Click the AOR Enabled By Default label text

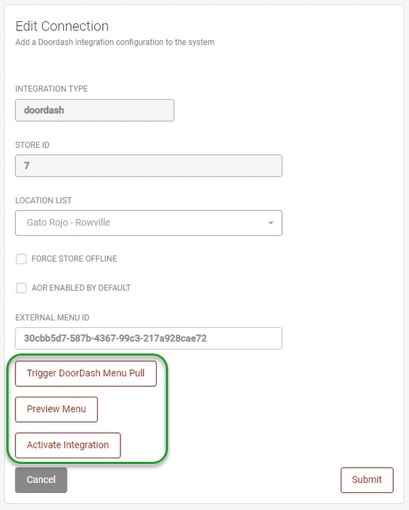pyautogui.click(x=81, y=288)
